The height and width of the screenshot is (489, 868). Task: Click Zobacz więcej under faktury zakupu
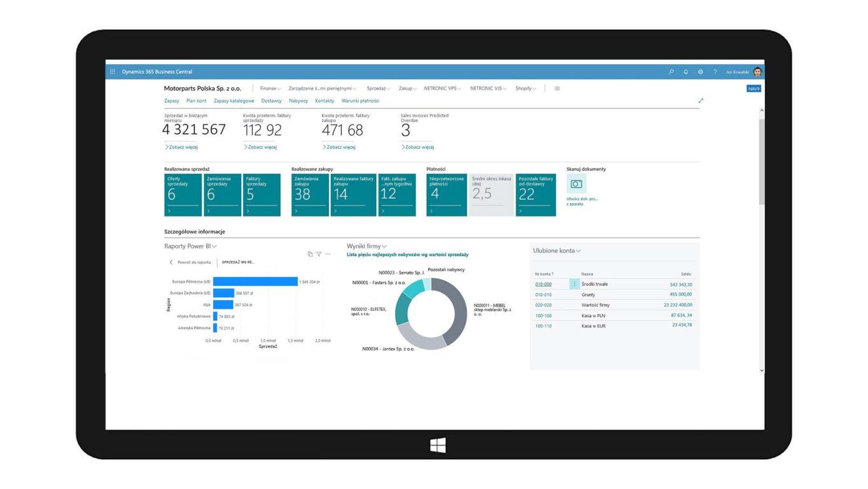pos(339,147)
